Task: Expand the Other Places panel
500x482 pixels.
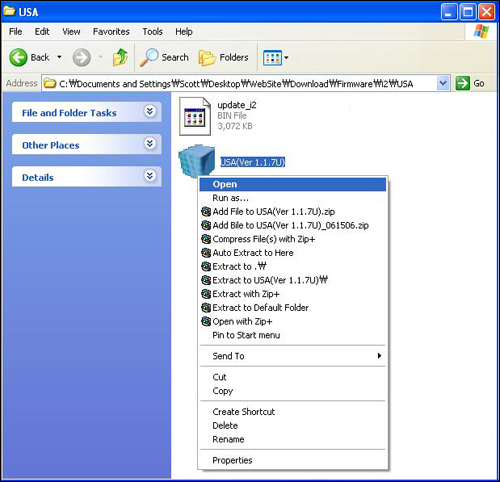Action: tap(150, 143)
